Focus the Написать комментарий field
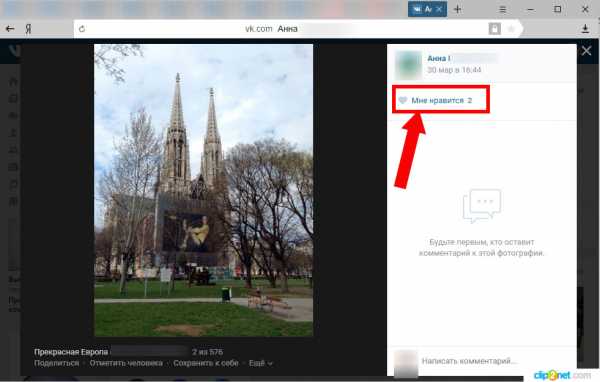Screen dimensions: 600x382 tap(497, 361)
